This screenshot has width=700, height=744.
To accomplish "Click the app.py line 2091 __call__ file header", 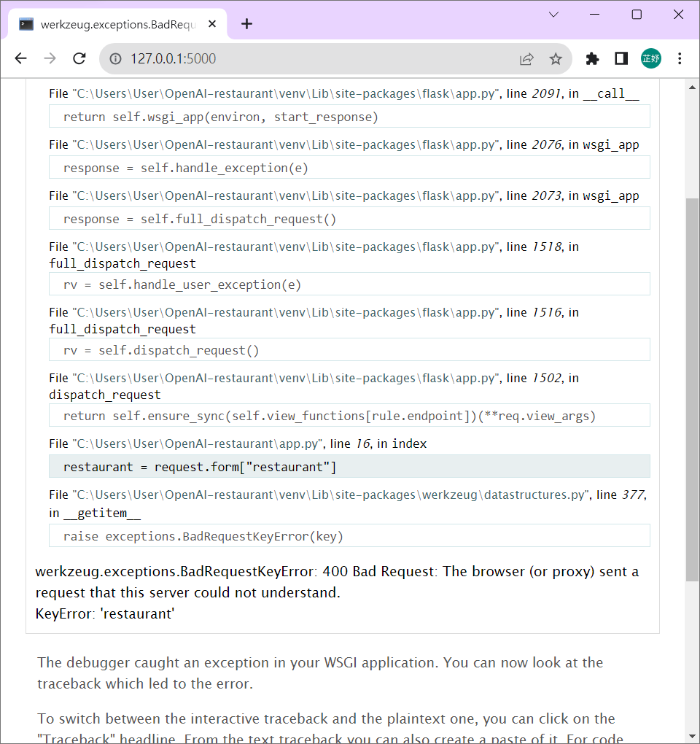I will click(x=344, y=93).
